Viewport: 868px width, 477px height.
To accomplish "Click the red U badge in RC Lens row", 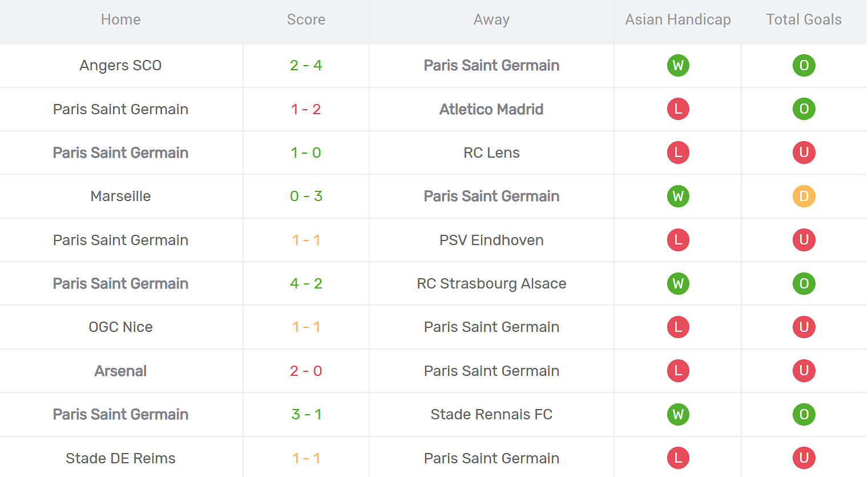I will tap(804, 153).
